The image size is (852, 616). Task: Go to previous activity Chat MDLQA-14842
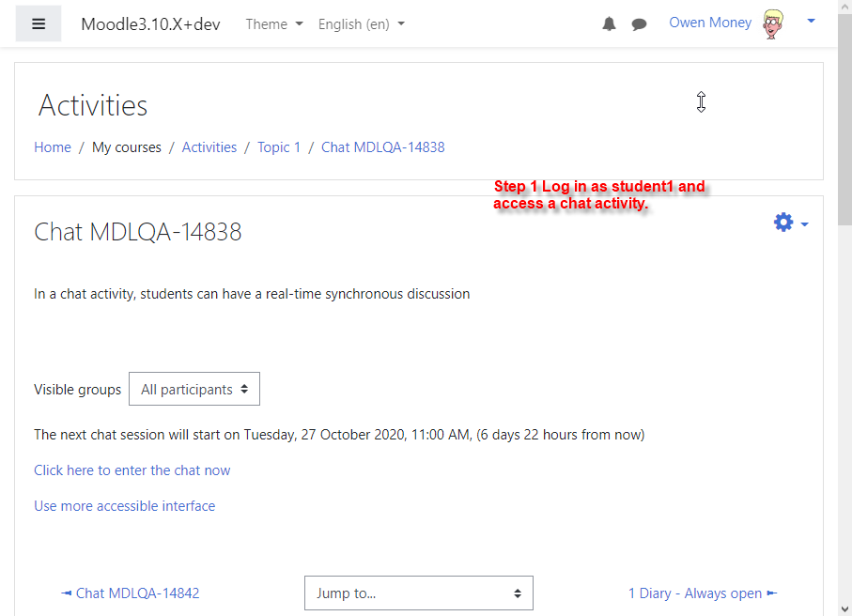131,593
